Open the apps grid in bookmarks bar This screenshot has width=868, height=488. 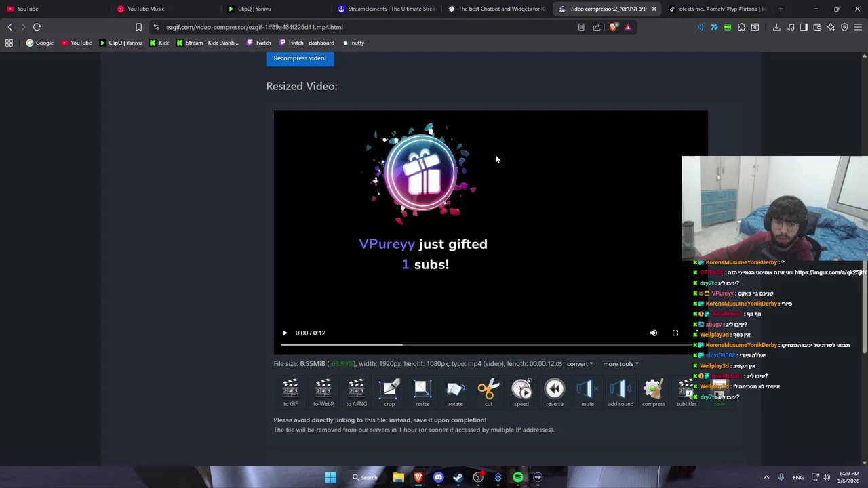tap(9, 43)
